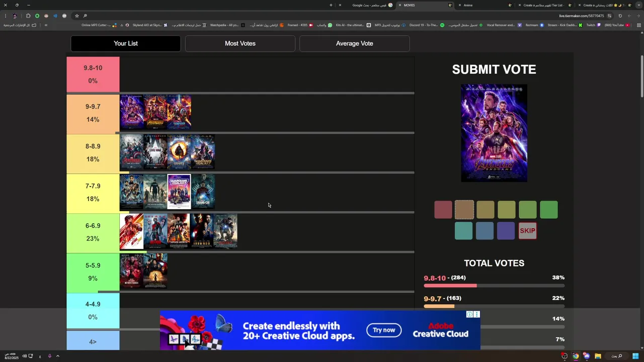Select the Shang-Chi poster in 7-7.9 tier
644x362 pixels.
203,192
